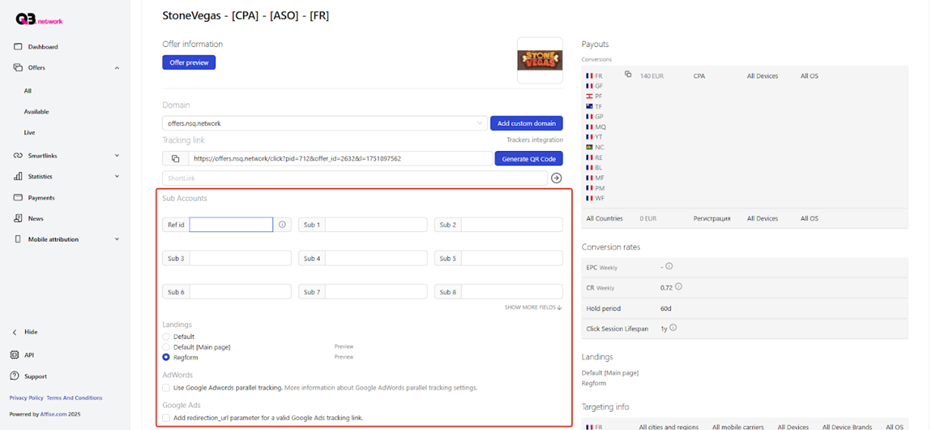
Task: Select the Default landing radio button
Action: click(166, 336)
